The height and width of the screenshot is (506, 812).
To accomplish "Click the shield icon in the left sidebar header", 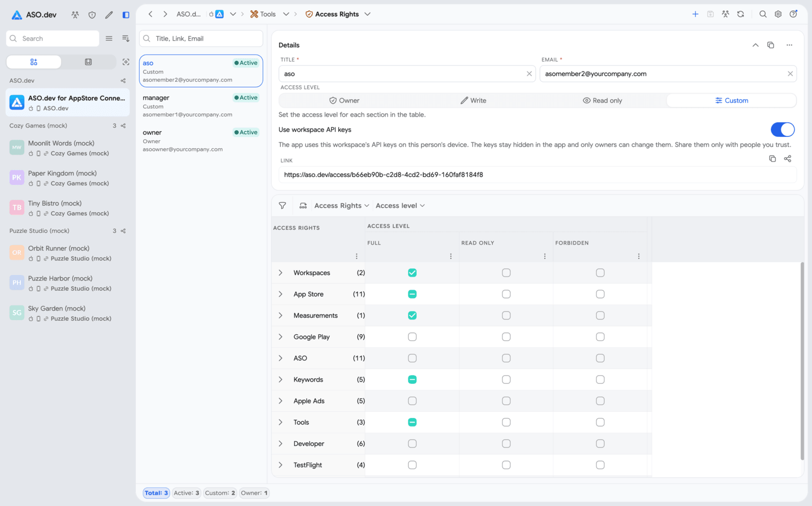I will tap(92, 15).
